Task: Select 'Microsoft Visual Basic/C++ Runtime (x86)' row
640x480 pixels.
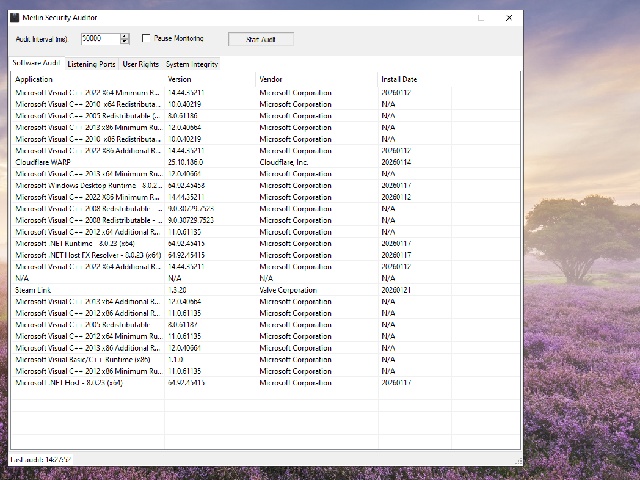Action: pyautogui.click(x=265, y=360)
